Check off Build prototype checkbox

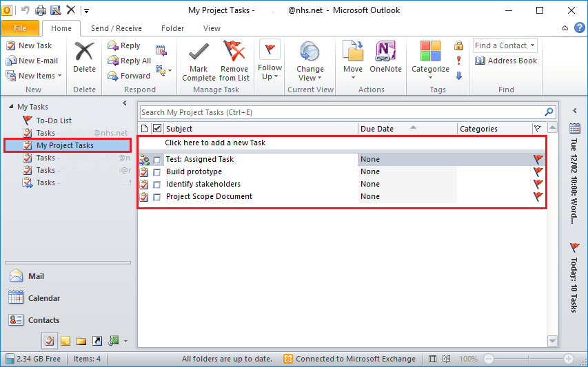tap(157, 172)
